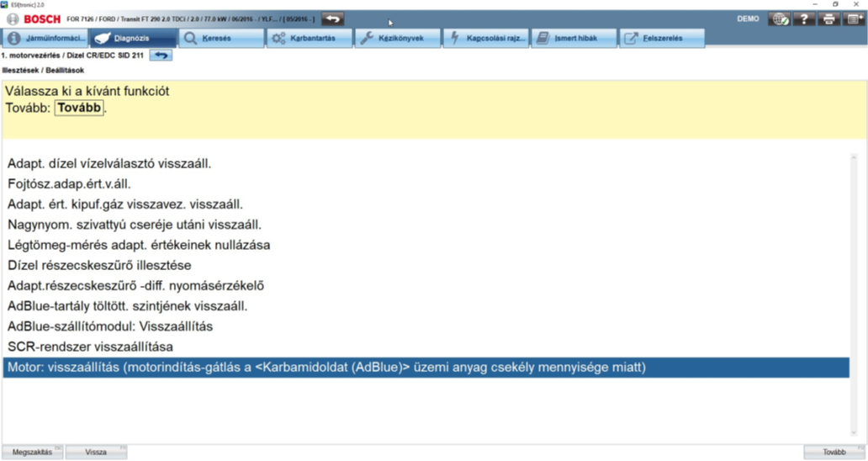Click the Vissza back button

(97, 452)
